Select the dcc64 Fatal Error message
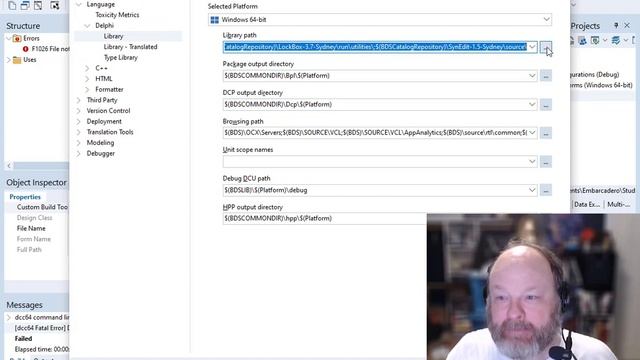Image resolution: width=640 pixels, height=360 pixels. [x=42, y=328]
